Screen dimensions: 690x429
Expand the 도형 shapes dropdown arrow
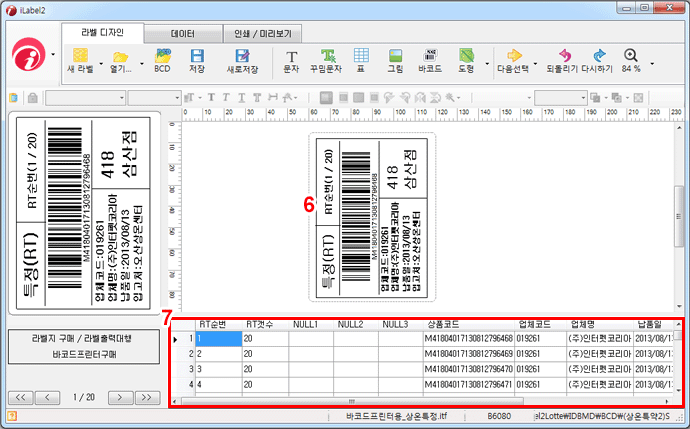click(x=487, y=63)
